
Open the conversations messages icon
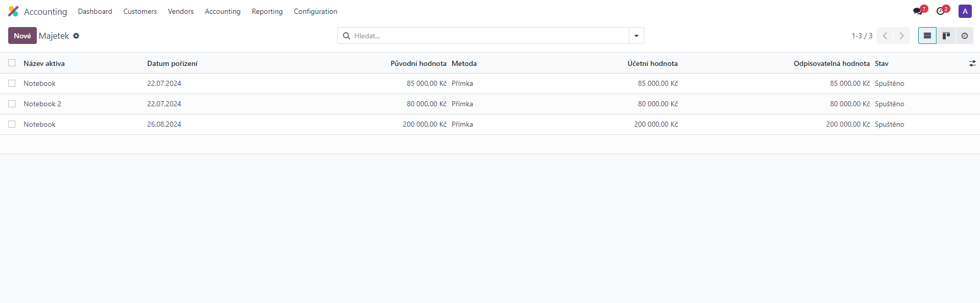[919, 11]
